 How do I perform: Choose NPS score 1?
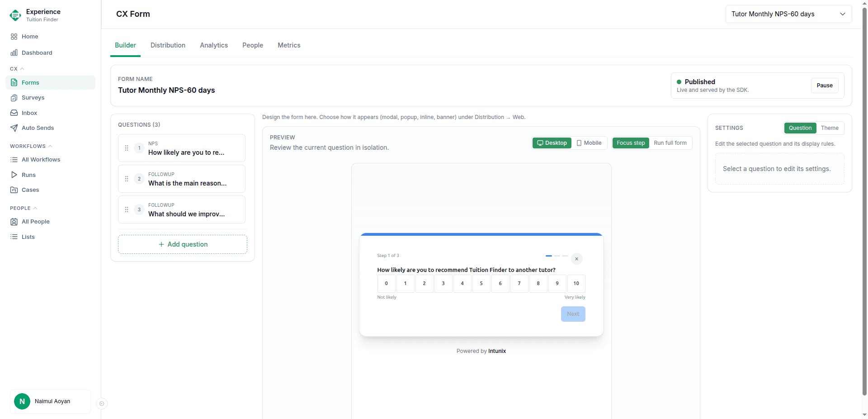pyautogui.click(x=406, y=284)
